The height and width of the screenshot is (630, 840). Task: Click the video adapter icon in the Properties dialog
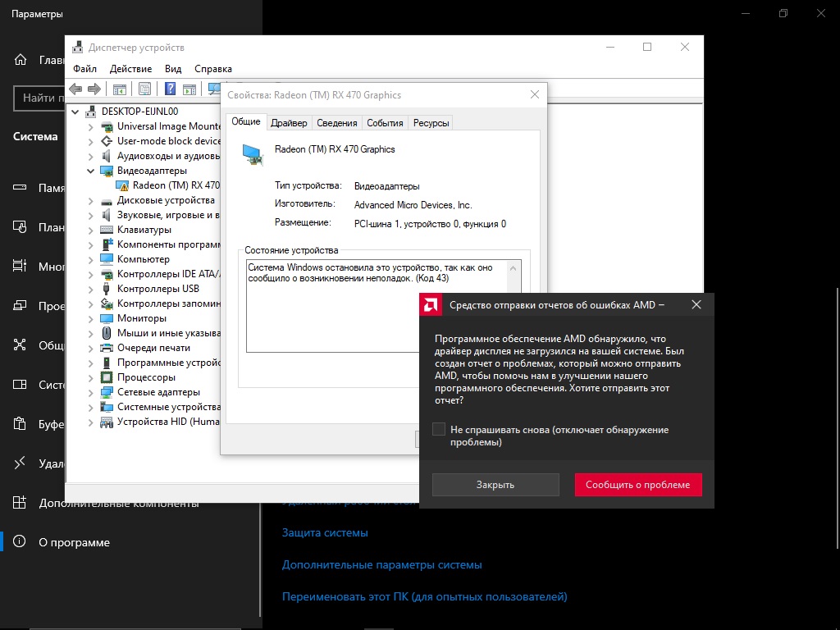click(253, 155)
